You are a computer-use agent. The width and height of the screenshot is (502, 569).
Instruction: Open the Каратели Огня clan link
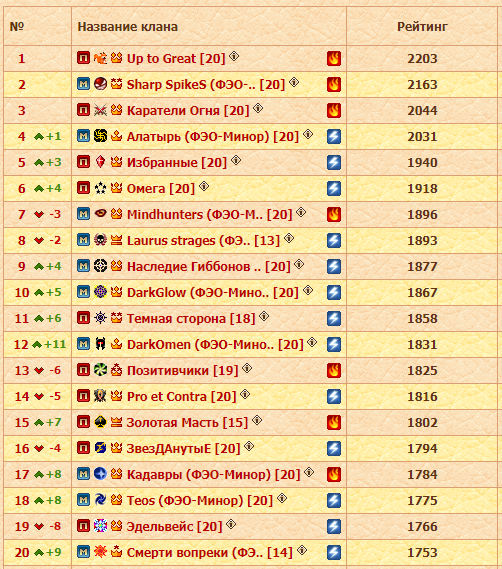click(188, 111)
